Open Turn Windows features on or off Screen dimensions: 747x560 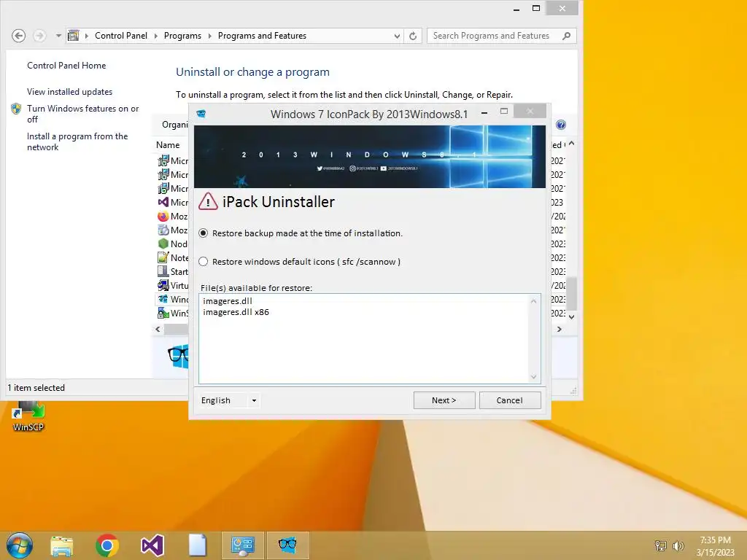click(x=83, y=114)
